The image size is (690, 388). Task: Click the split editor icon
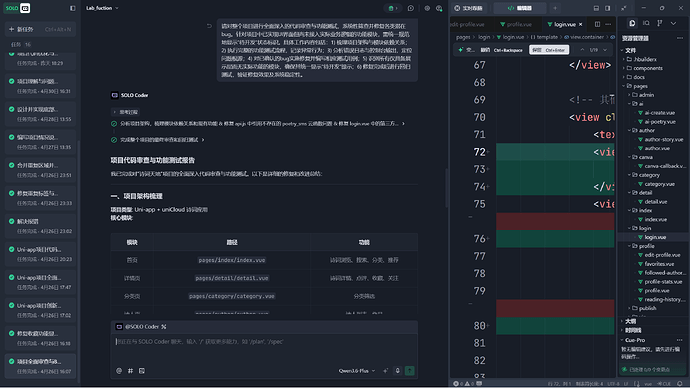(x=597, y=24)
